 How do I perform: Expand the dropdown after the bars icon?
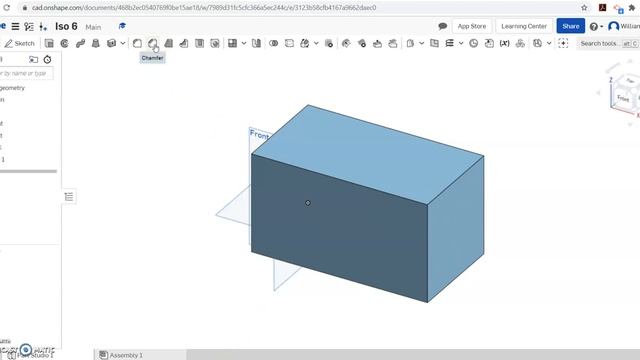(x=461, y=43)
